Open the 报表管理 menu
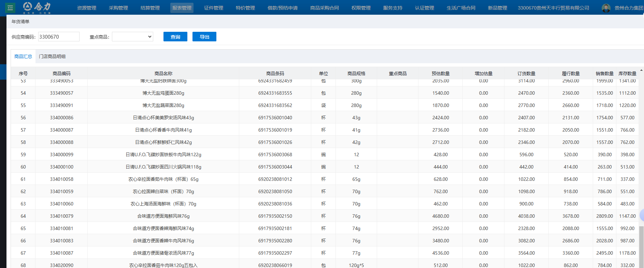The image size is (644, 268). click(182, 8)
